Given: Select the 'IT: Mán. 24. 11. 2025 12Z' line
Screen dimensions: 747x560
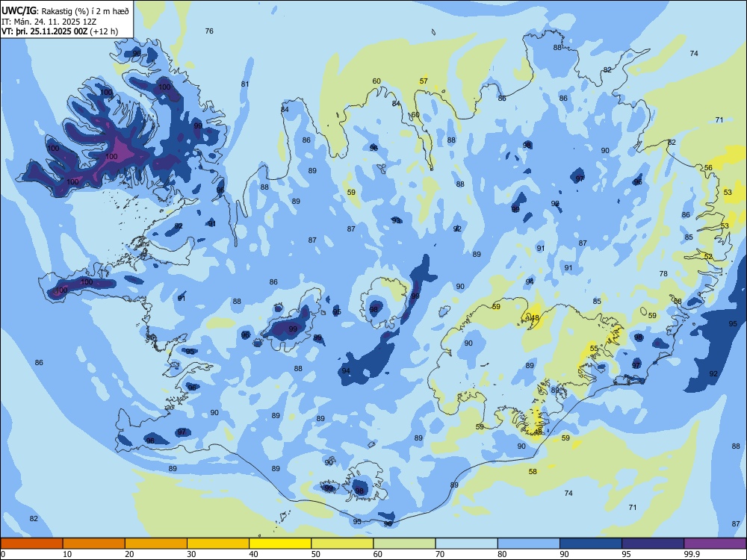Looking at the screenshot, I should point(49,22).
